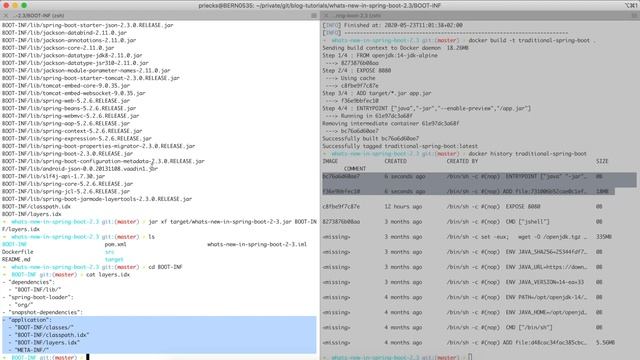Click the highlighted 'bc76a6d60ae7' image ID

tap(341, 176)
